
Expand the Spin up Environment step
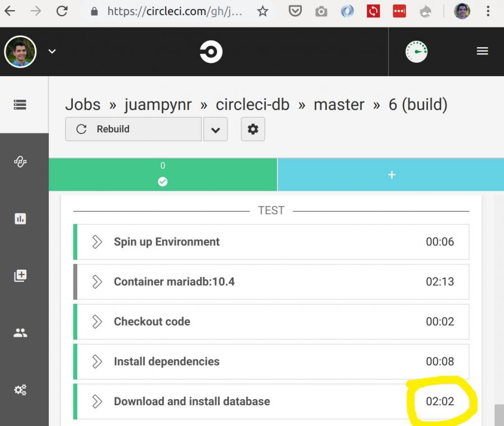271,242
